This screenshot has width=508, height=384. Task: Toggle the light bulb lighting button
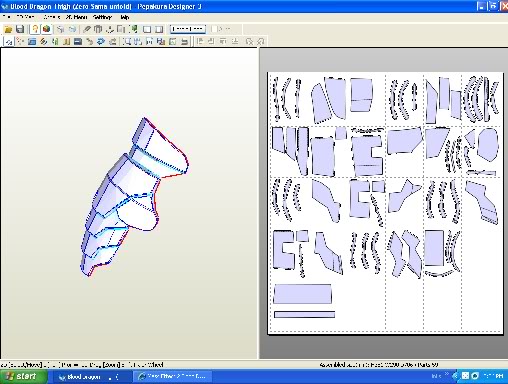(35, 29)
